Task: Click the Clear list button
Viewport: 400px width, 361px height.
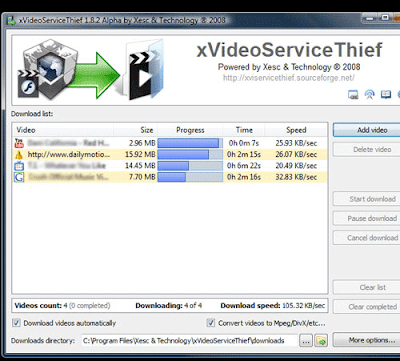Action: point(366,287)
